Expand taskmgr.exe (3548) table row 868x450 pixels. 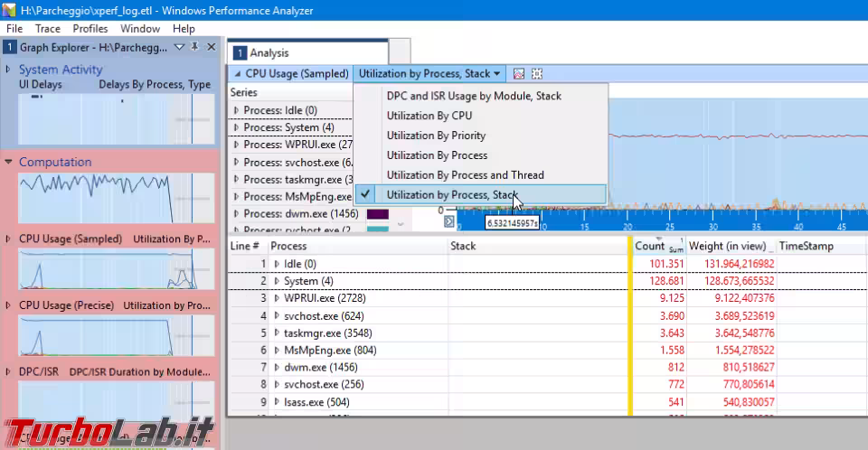pyautogui.click(x=277, y=333)
